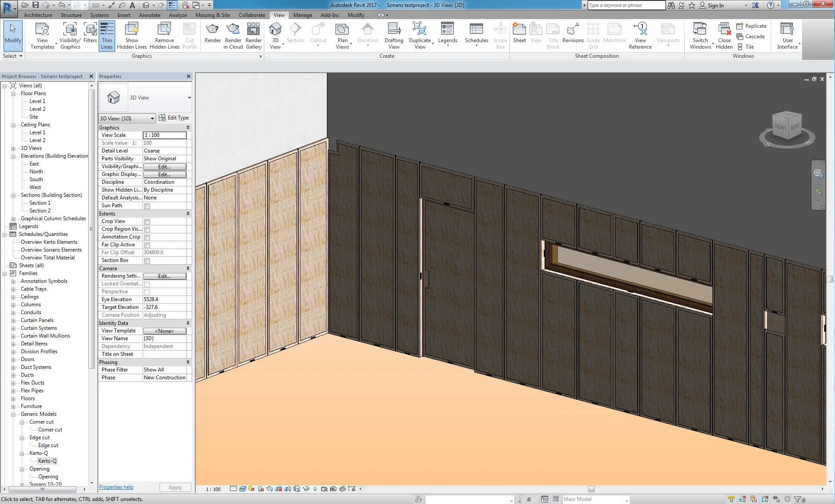Enable the Sun Path checkbox
This screenshot has width=835, height=504.
pyautogui.click(x=147, y=206)
